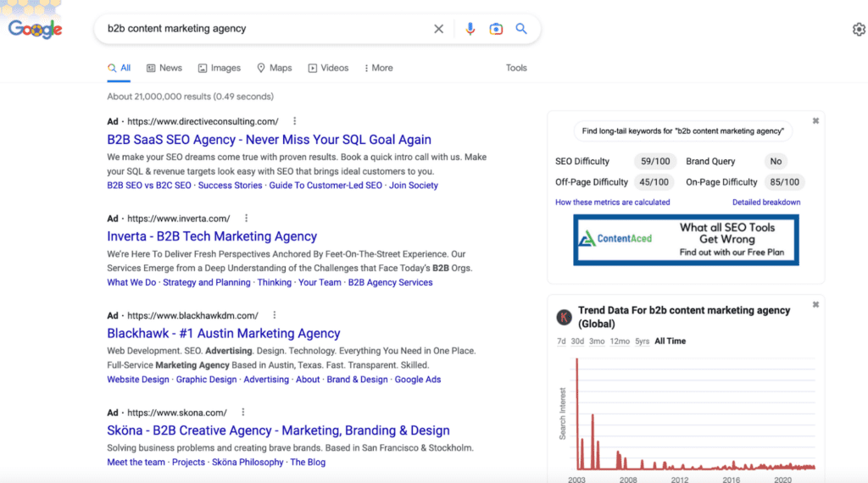Click Website Design sitelink
The width and height of the screenshot is (868, 483).
tap(138, 380)
